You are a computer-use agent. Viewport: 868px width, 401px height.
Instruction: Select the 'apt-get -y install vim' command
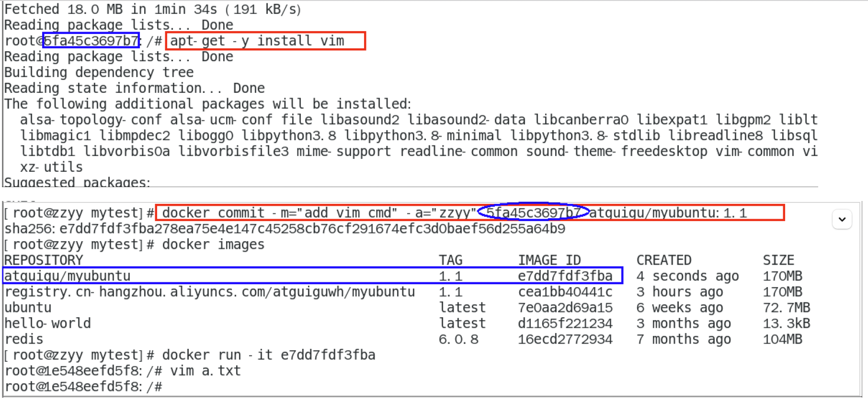[x=257, y=41]
